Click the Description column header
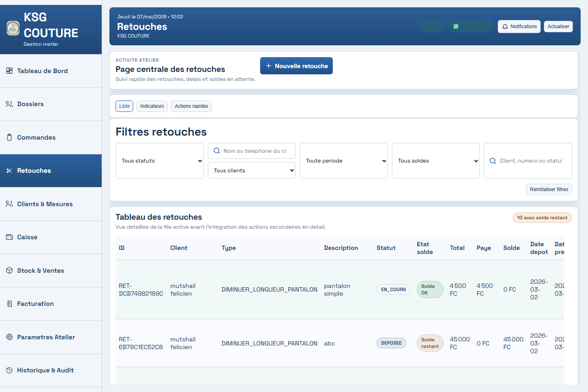 (x=341, y=248)
